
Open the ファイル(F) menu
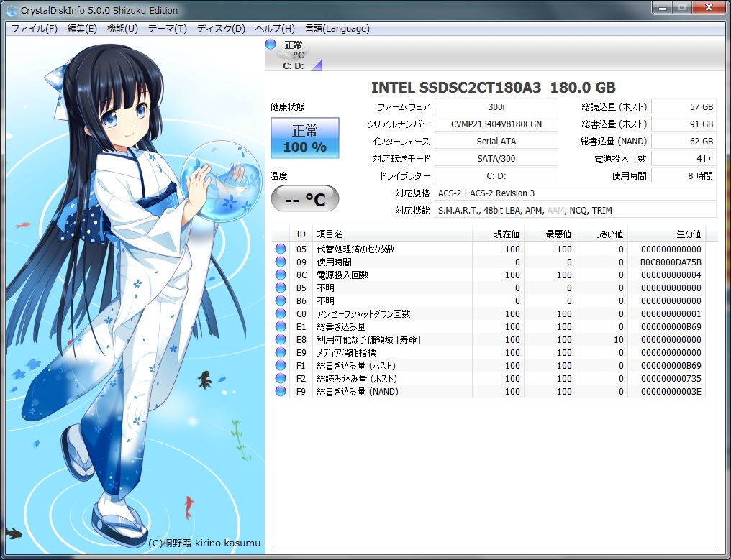point(34,29)
